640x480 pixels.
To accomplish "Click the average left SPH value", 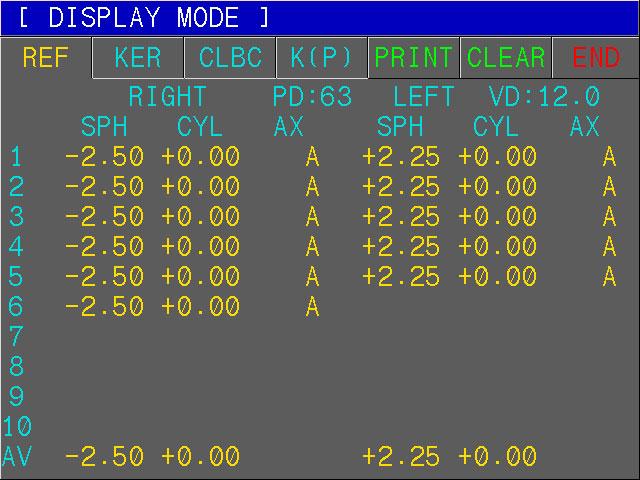I will [401, 457].
